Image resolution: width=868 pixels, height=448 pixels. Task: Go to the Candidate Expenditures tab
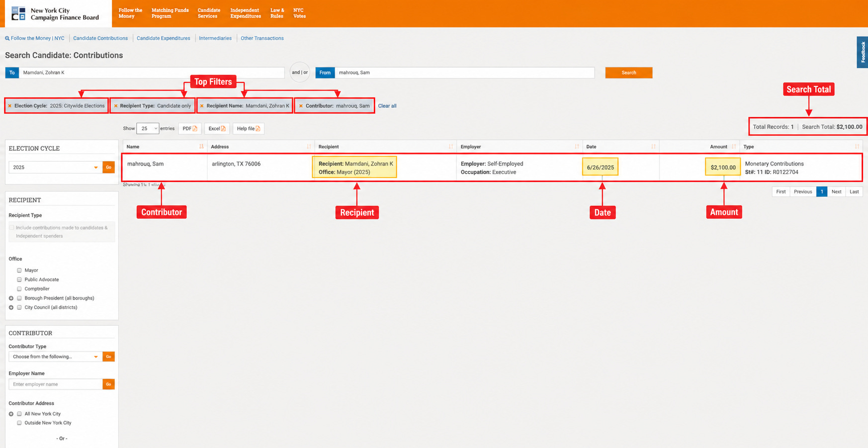click(164, 38)
